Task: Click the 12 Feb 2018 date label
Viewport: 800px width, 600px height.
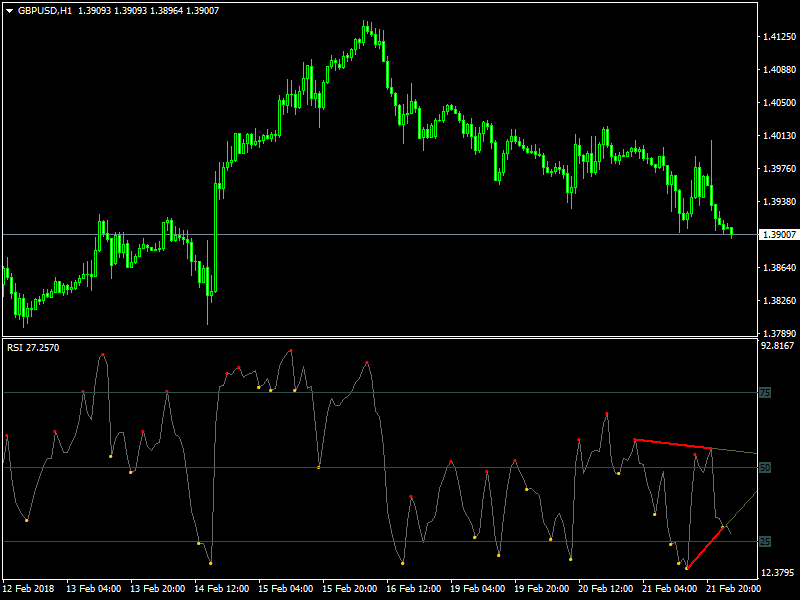Action: point(28,588)
